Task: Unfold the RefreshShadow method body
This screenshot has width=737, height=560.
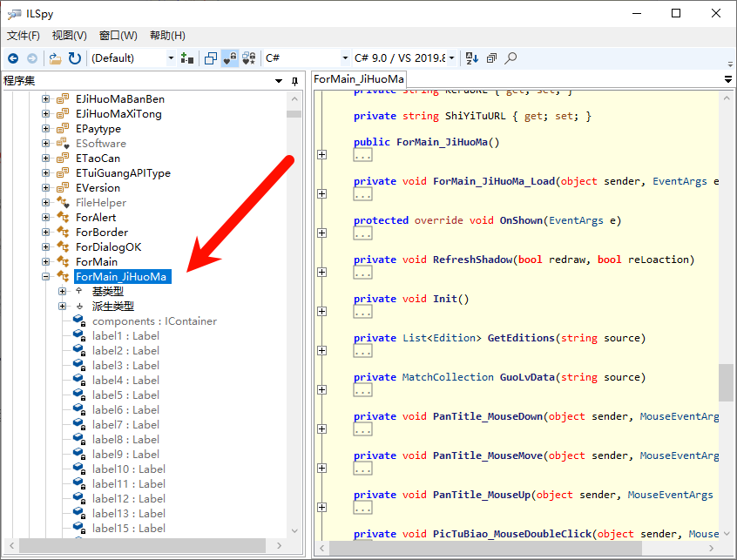Action: coord(322,272)
